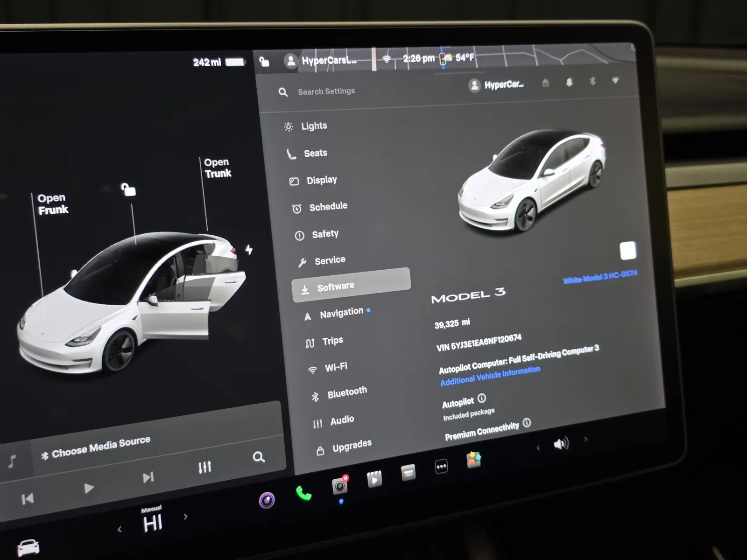Open the phone app in bottom bar
This screenshot has height=560, width=747.
point(303,493)
